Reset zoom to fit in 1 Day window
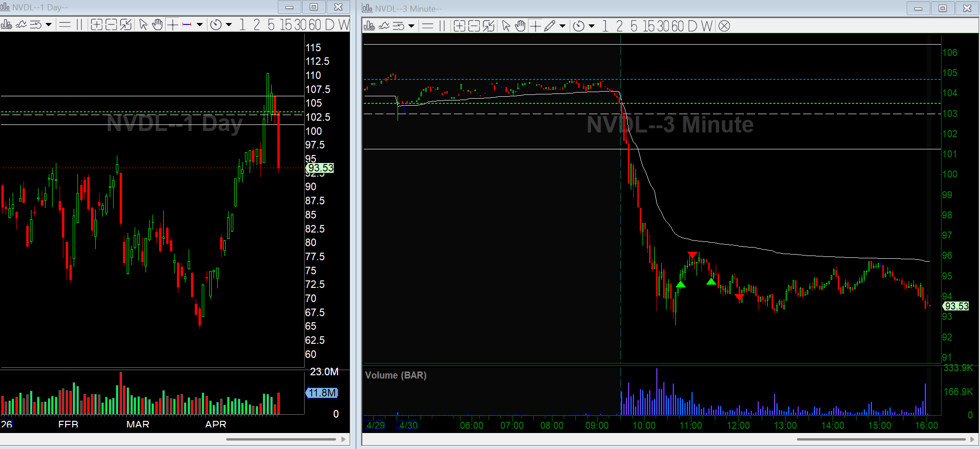The width and height of the screenshot is (980, 449). [126, 25]
